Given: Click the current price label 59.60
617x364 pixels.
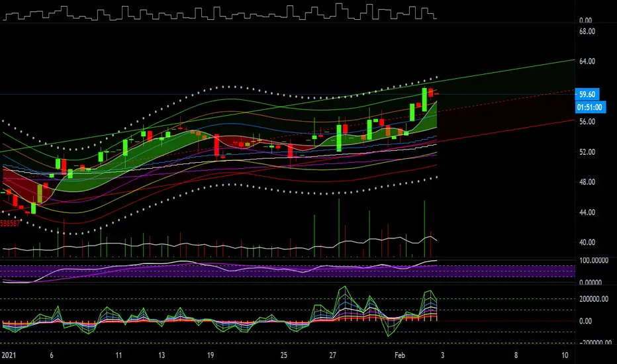Looking at the screenshot, I should 587,94.
